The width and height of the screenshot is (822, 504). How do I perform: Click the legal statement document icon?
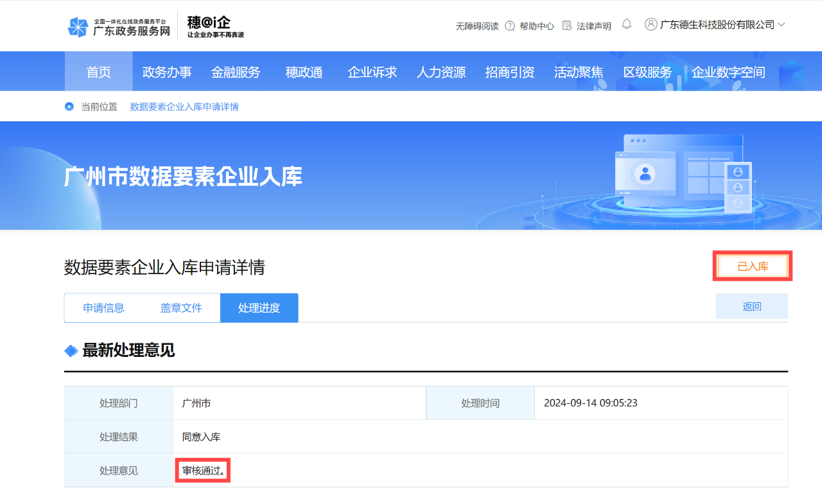pos(567,26)
